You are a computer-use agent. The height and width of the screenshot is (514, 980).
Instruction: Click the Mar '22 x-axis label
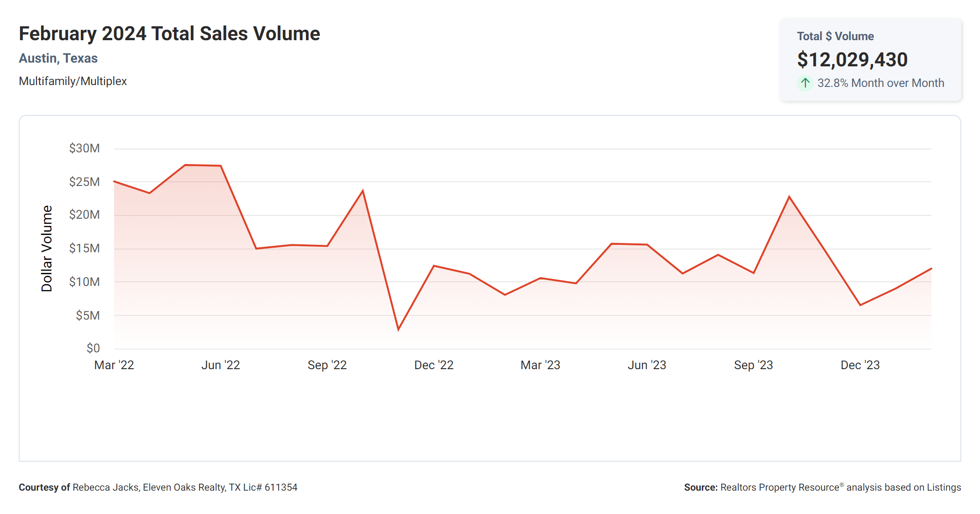click(114, 365)
